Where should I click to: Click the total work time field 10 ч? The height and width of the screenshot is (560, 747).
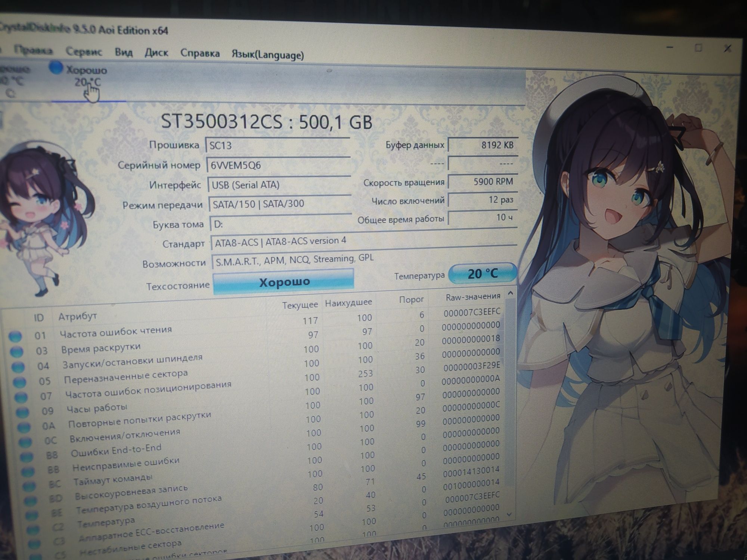pyautogui.click(x=483, y=218)
